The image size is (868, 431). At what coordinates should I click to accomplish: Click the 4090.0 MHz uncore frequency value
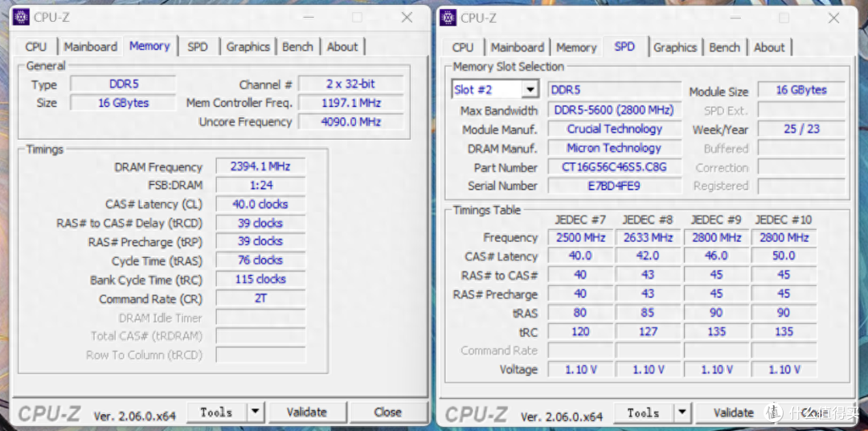[350, 122]
